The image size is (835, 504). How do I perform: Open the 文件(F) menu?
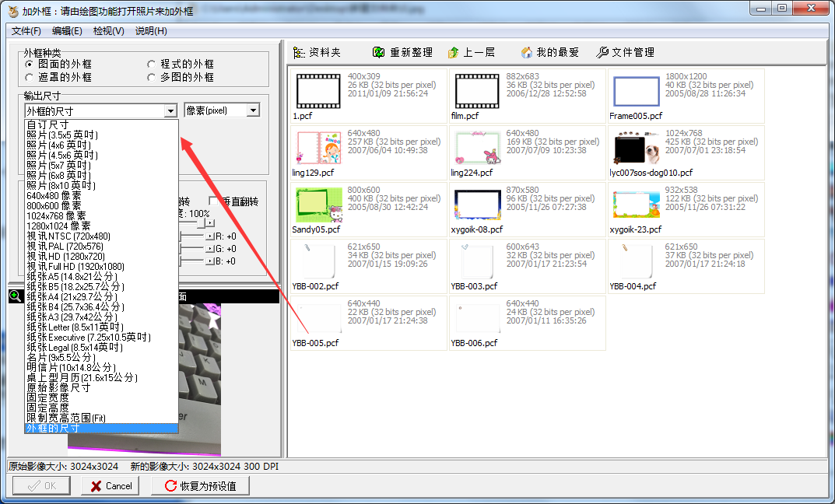pyautogui.click(x=26, y=31)
